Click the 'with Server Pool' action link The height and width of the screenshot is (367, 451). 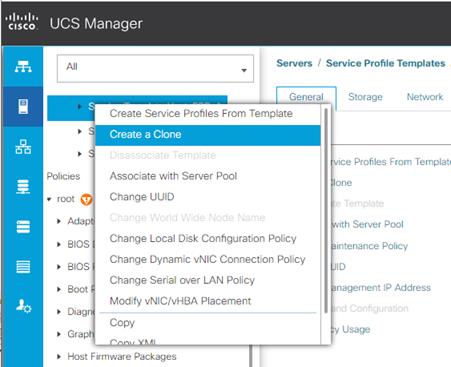(368, 224)
